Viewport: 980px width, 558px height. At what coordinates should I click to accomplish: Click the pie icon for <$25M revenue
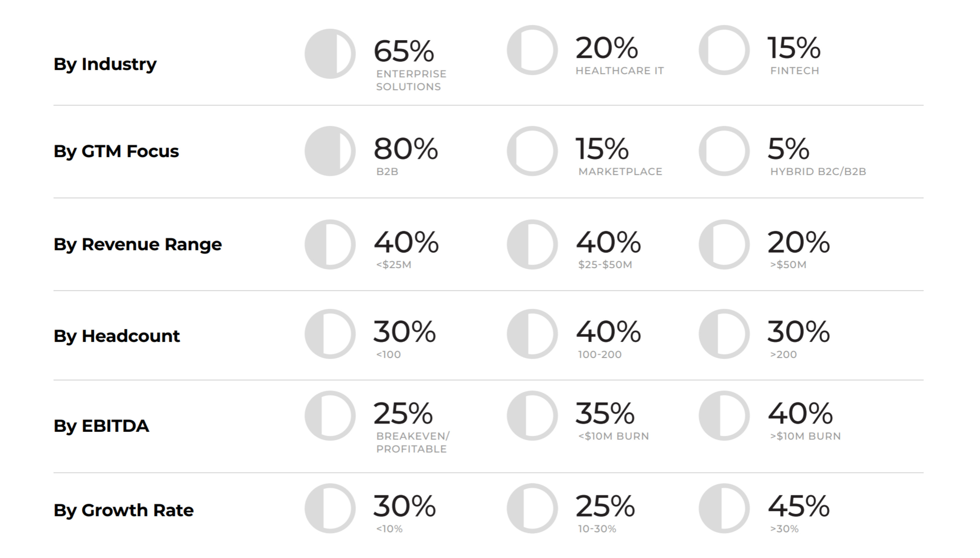tap(330, 244)
